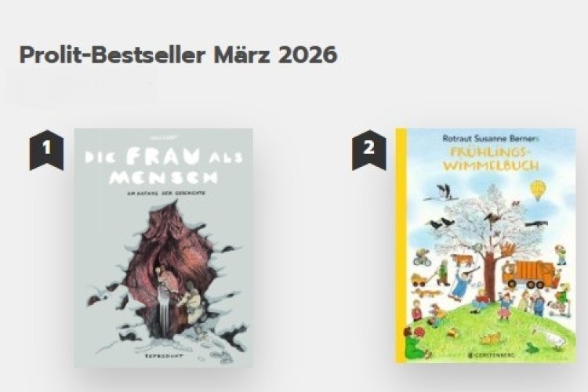This screenshot has height=392, width=588.
Task: Click the number 1 rank badge
Action: 46,150
